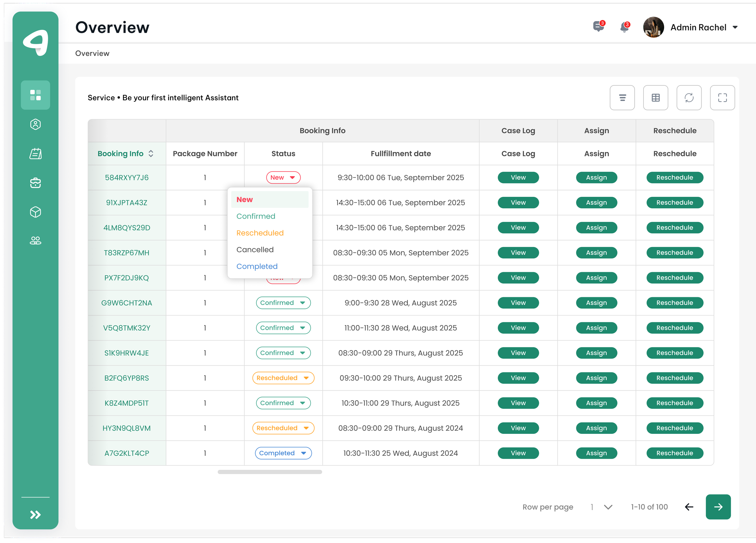Open the calendar notes sidebar icon
Screen dimensions: 756x543
coord(35,154)
